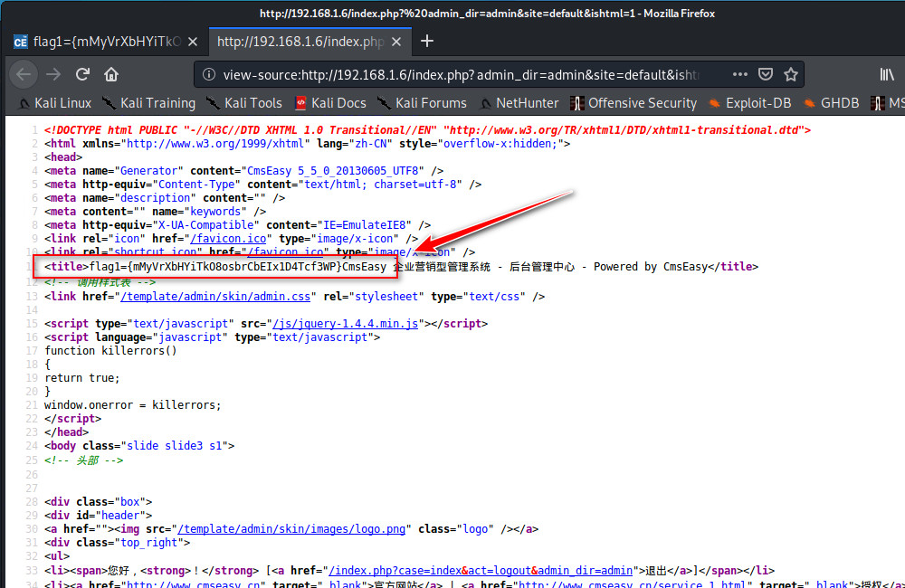Open the page actions three-dot menu
The image size is (905, 588).
click(738, 74)
